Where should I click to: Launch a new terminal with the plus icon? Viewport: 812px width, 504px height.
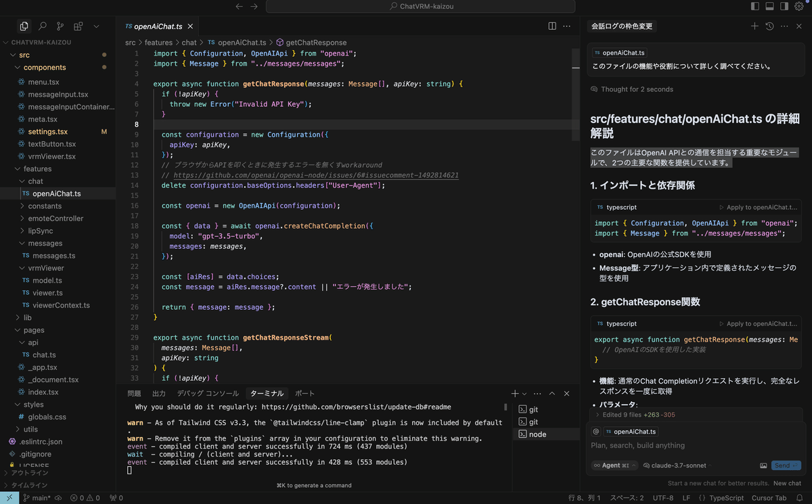coord(515,392)
